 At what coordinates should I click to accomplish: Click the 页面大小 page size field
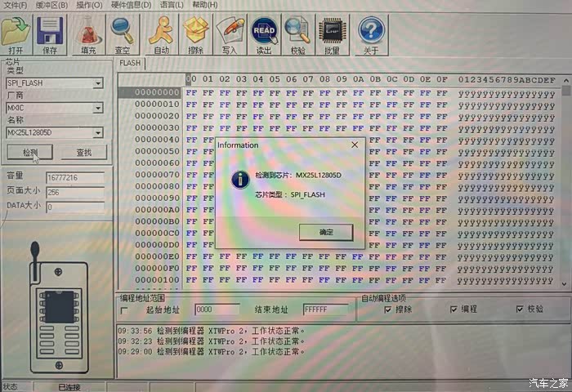75,192
